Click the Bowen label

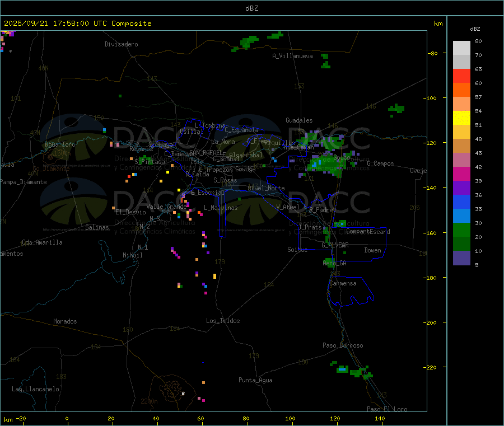click(x=372, y=250)
